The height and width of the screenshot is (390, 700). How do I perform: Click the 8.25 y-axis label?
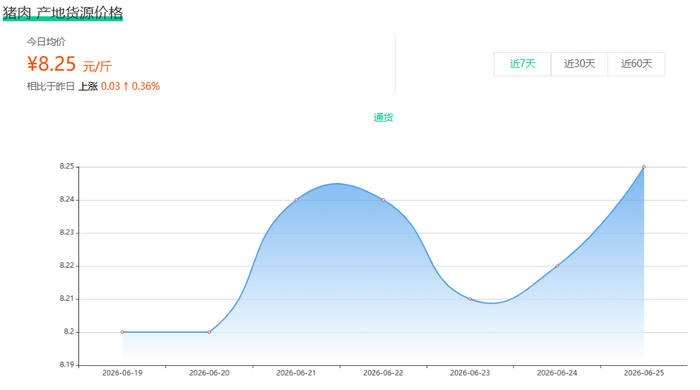67,166
